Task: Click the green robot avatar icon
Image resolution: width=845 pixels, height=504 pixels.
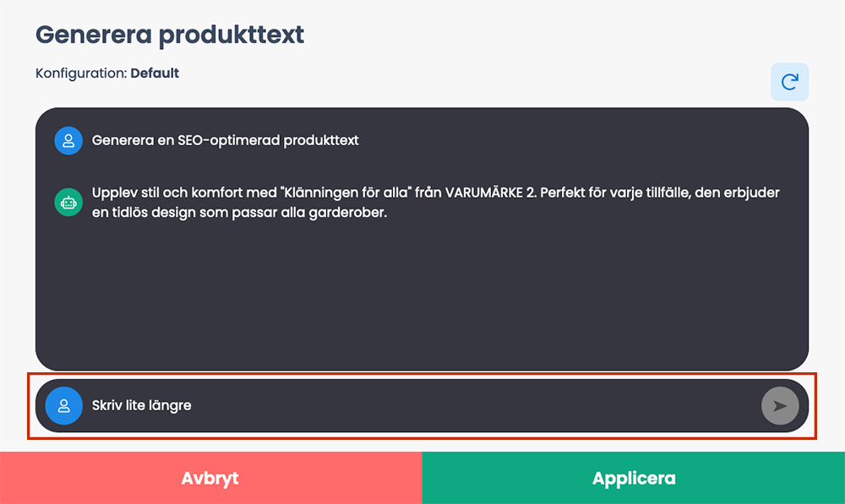Action: pos(68,203)
